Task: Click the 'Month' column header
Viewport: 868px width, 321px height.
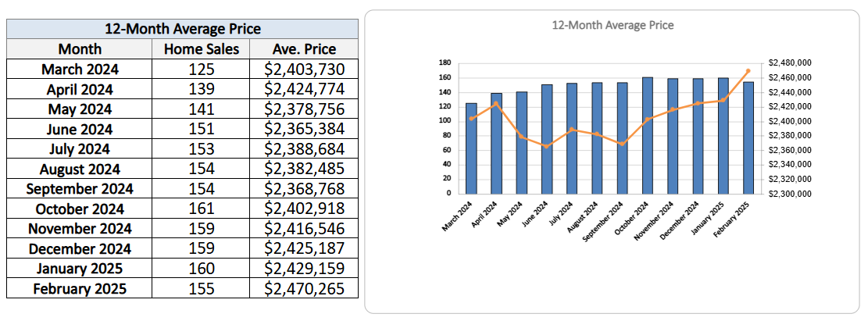Action: 80,48
